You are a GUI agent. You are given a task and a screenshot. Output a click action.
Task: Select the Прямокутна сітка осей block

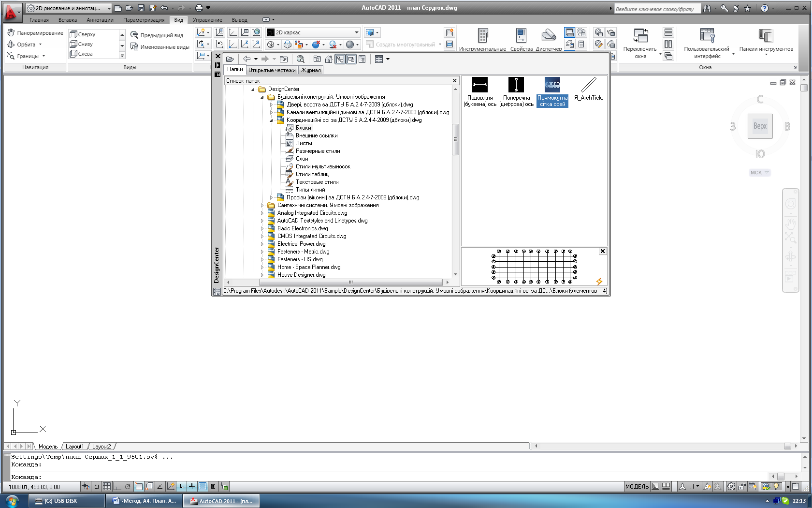(x=552, y=92)
